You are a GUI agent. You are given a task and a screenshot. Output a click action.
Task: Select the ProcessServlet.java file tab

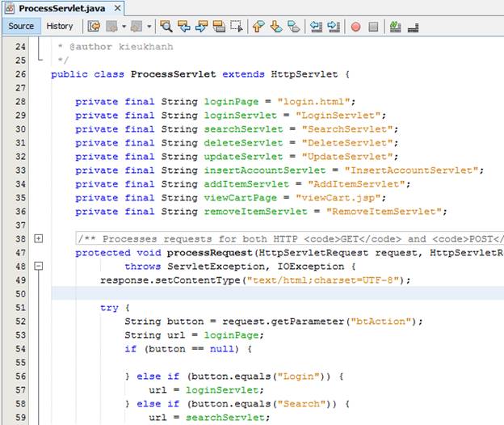pyautogui.click(x=62, y=8)
